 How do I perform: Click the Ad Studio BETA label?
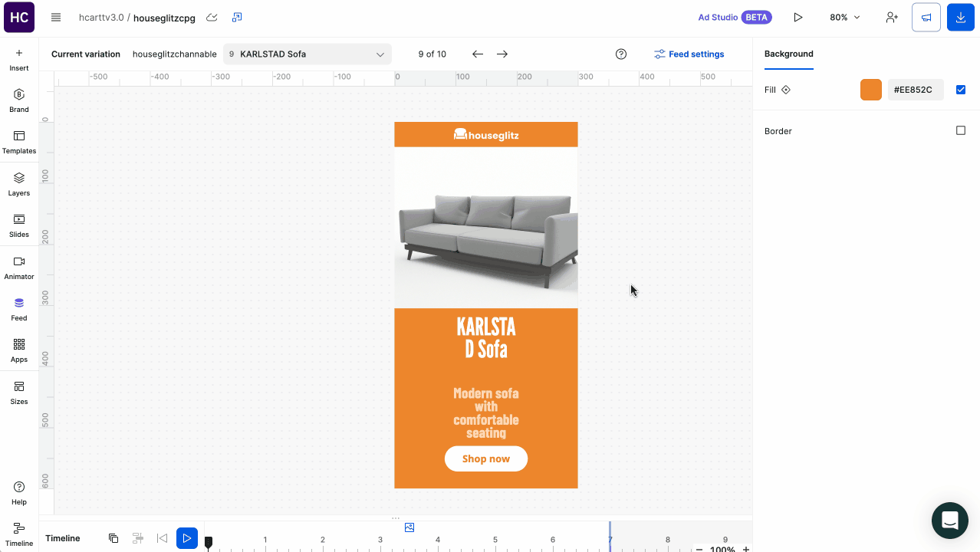pos(735,17)
